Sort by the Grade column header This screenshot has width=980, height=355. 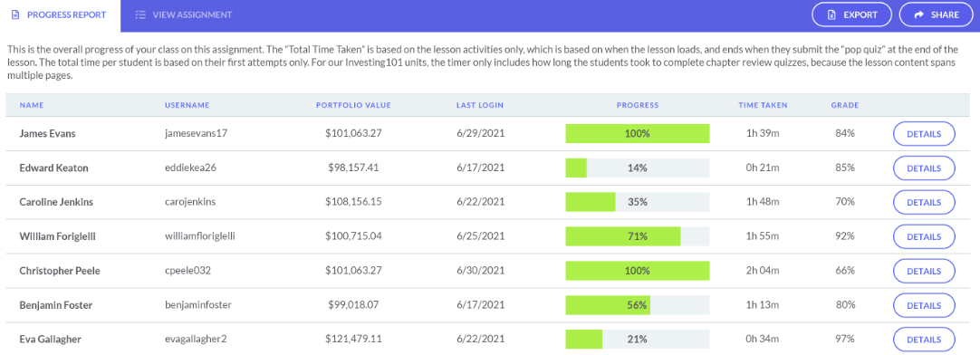point(844,105)
